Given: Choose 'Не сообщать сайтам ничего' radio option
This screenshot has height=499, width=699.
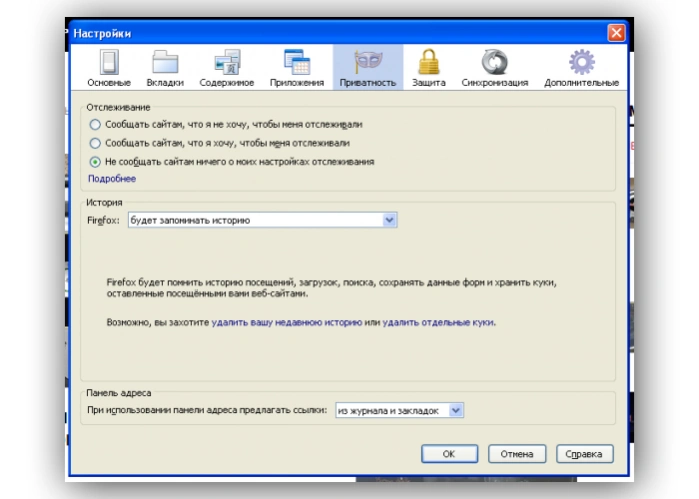Looking at the screenshot, I should [x=95, y=162].
